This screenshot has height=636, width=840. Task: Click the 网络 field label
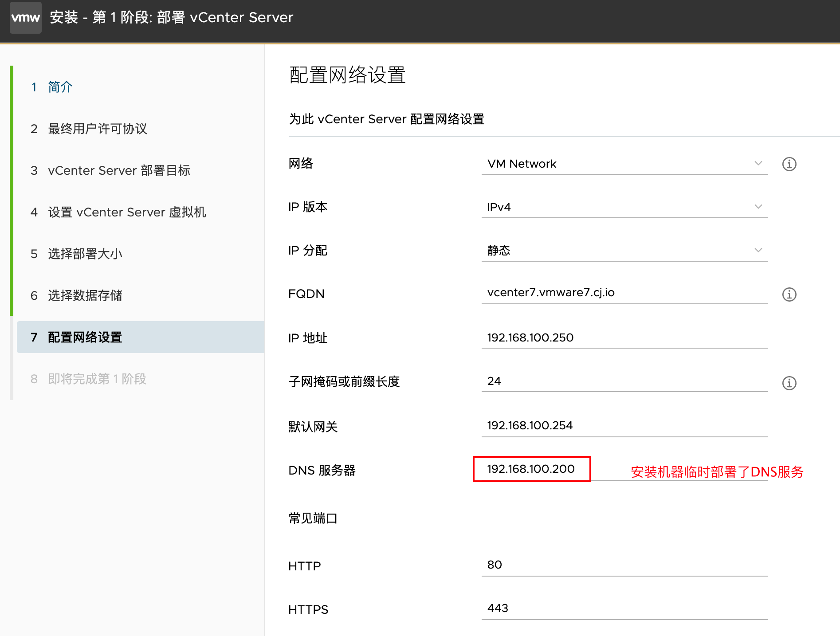[x=301, y=163]
